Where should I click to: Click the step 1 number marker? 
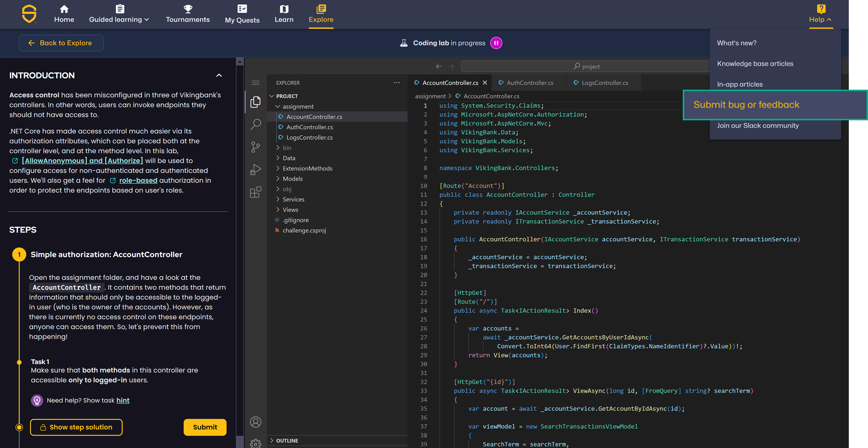pos(19,255)
